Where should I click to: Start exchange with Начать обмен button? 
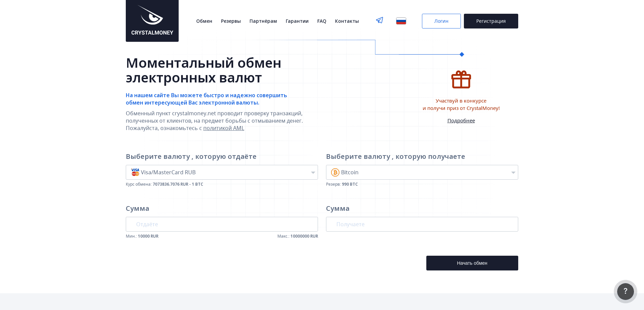click(x=472, y=263)
